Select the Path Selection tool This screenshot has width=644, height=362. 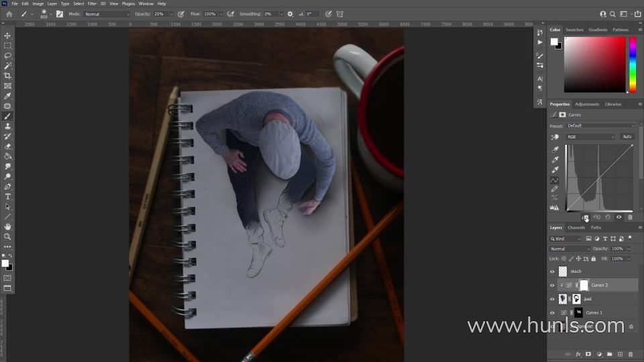click(x=7, y=206)
